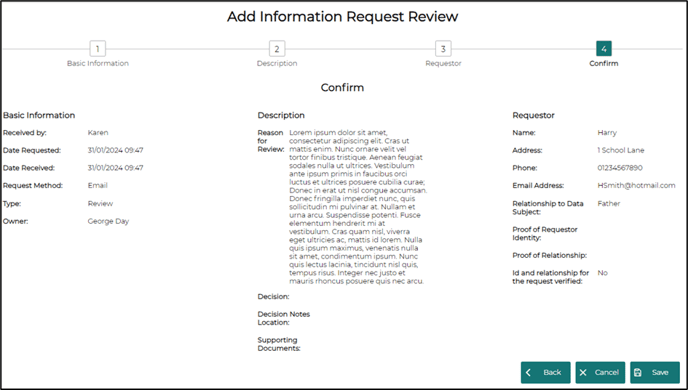Click the owner name George Day
Screen dimensions: 688x390
108,222
